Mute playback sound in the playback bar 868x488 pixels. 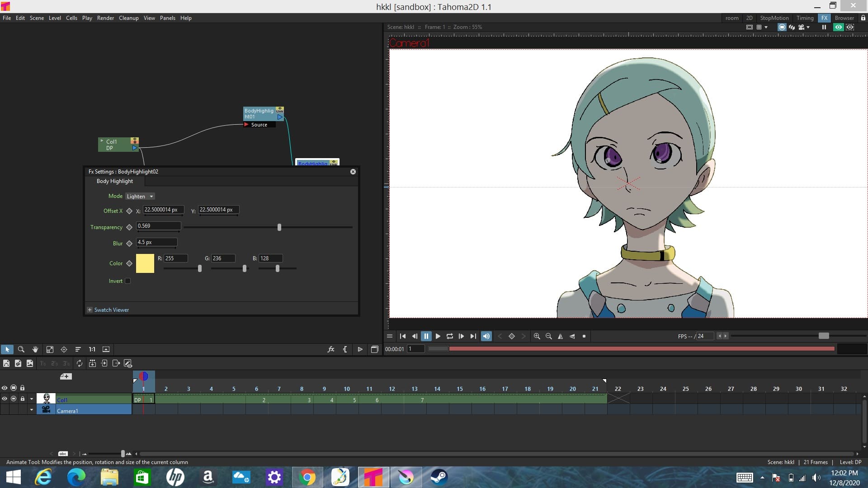[x=486, y=336]
